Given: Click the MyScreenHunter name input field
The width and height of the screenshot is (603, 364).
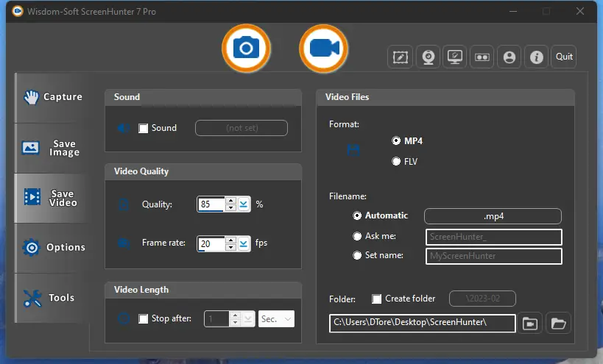Looking at the screenshot, I should click(x=494, y=256).
